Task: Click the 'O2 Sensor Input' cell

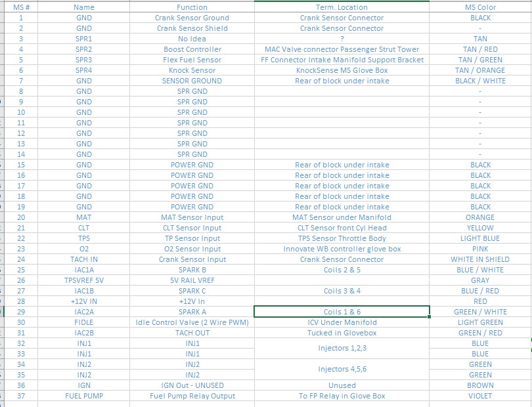Action: [x=192, y=249]
